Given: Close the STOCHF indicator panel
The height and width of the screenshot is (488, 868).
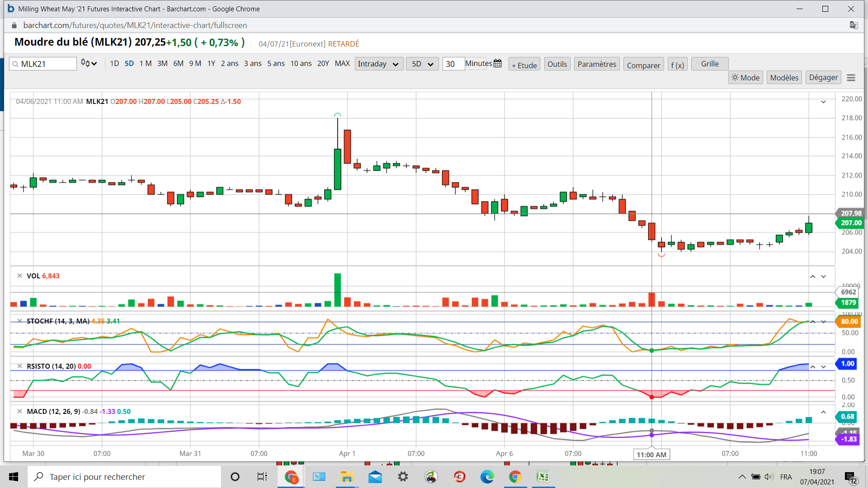Looking at the screenshot, I should [x=19, y=321].
